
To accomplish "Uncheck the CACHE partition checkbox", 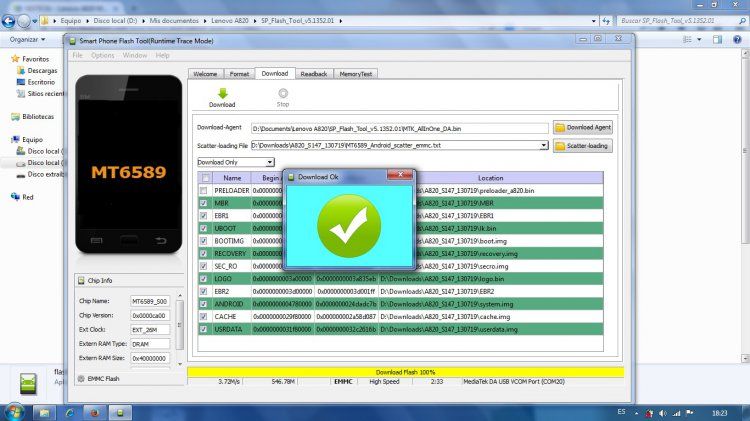I will 204,317.
